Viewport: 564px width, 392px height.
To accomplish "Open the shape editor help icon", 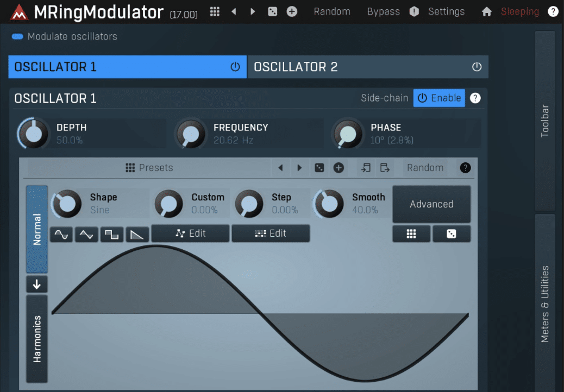I will coord(465,168).
